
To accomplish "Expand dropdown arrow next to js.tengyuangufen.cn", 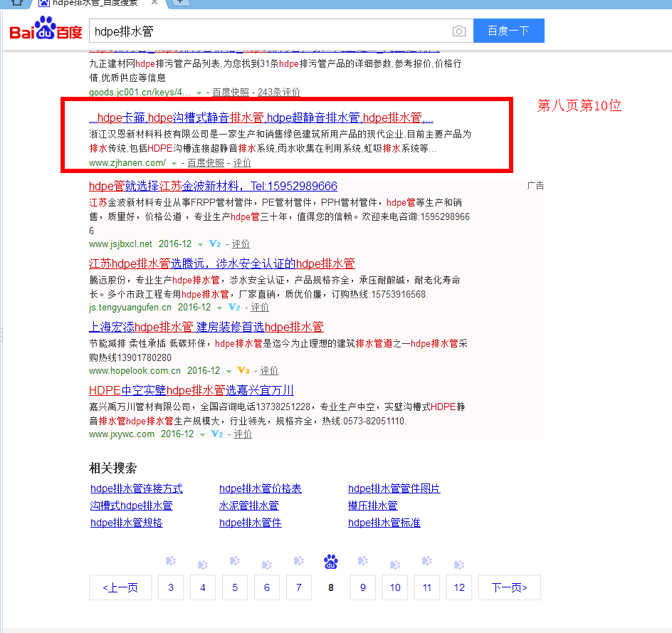I will pos(219,308).
